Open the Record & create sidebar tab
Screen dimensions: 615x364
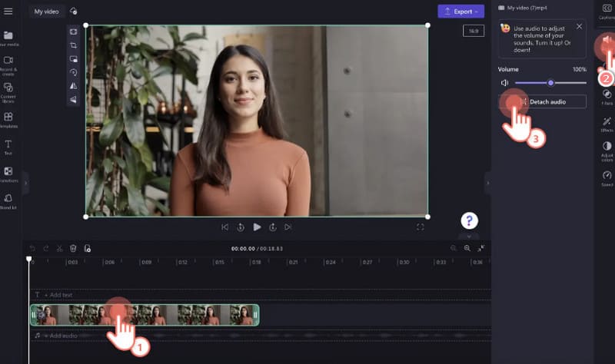point(8,66)
